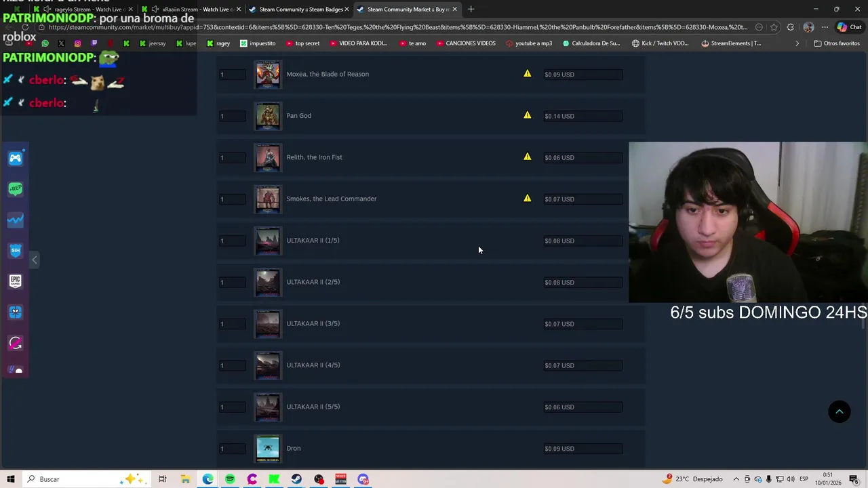Open the Epic Games sidebar icon
The height and width of the screenshot is (488, 868).
[x=16, y=281]
